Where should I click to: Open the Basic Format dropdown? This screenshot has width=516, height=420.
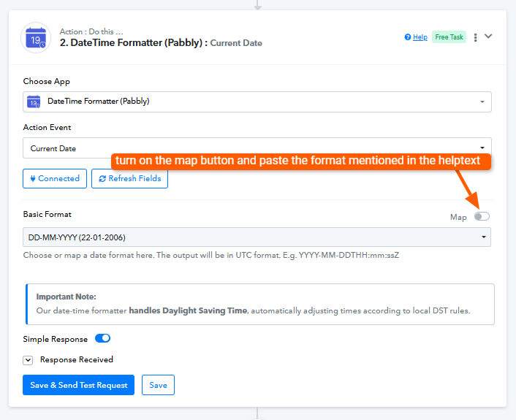(x=257, y=237)
